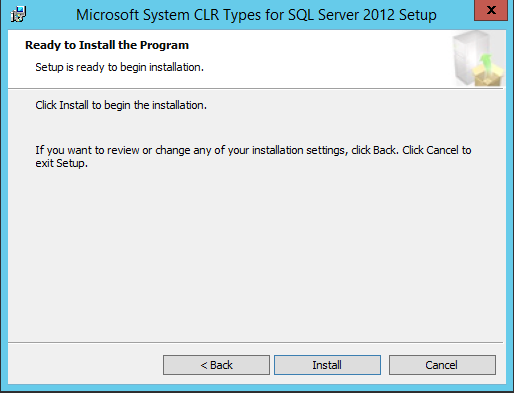The image size is (514, 393).
Task: Click 'SQL Server 2012 Setup' in title bar
Action: pos(362,15)
